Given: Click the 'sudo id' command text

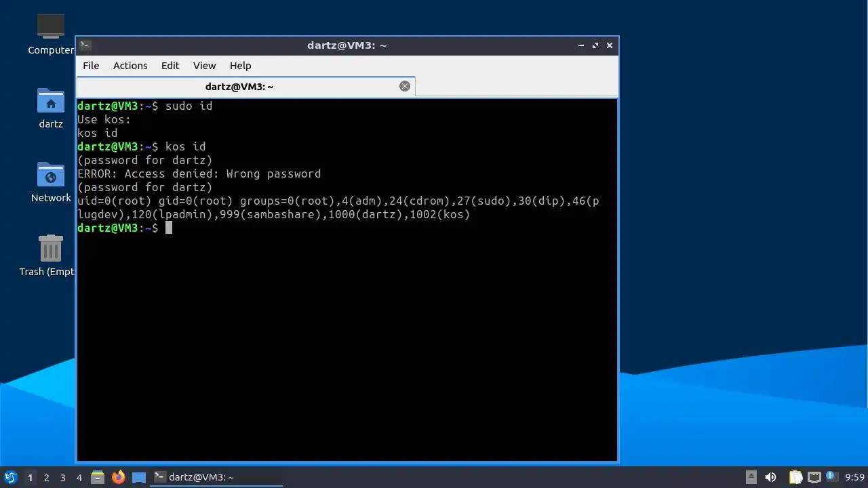Looking at the screenshot, I should [189, 106].
